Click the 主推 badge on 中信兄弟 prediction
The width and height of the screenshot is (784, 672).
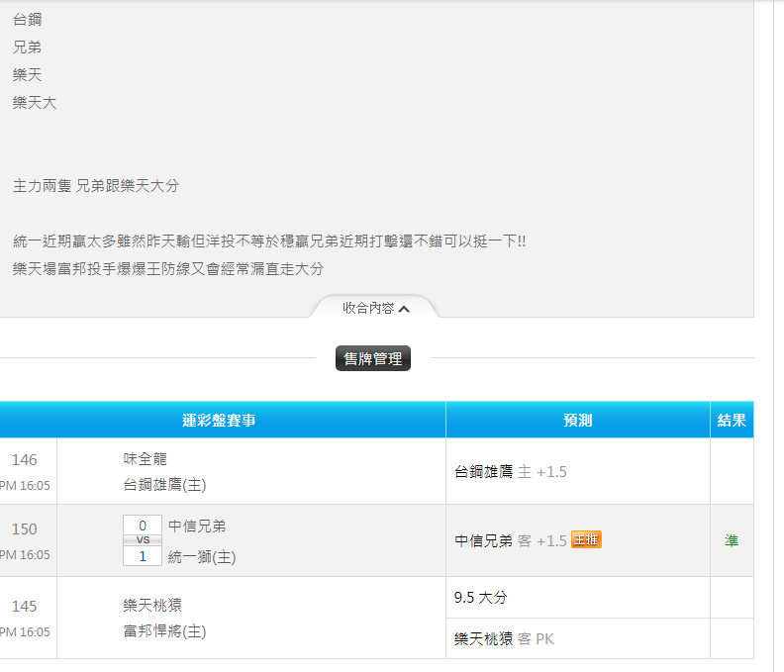click(x=586, y=539)
